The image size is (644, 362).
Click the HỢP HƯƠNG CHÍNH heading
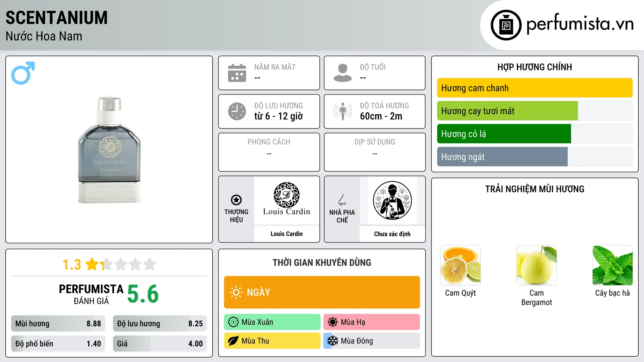click(x=535, y=67)
